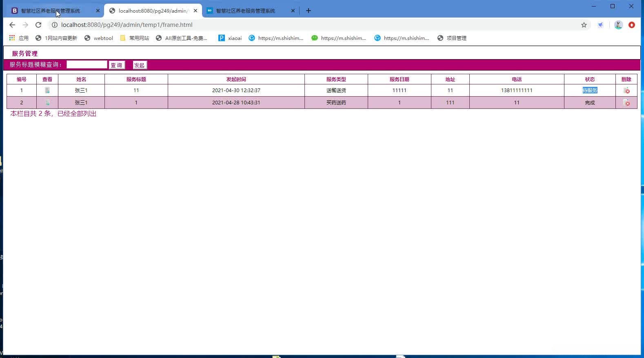This screenshot has width=644, height=358.
Task: Open the xiaoai bookmark
Action: [x=230, y=38]
